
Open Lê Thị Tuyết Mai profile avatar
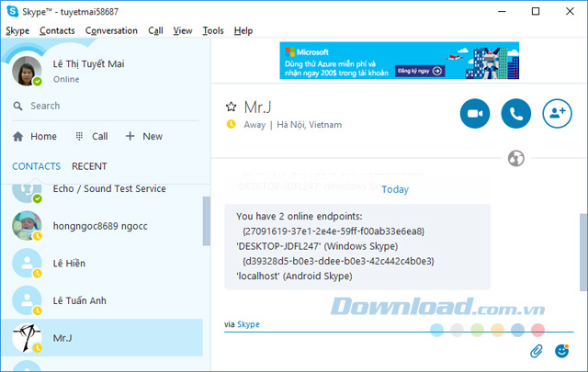27,70
